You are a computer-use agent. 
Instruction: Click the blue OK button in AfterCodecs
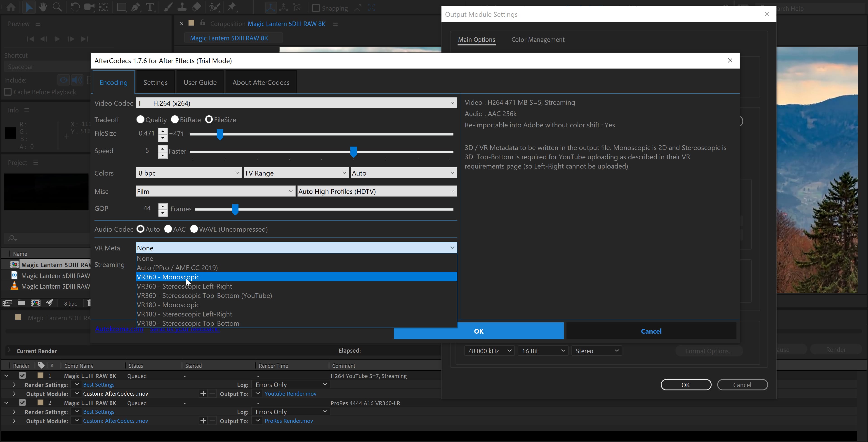(x=479, y=331)
